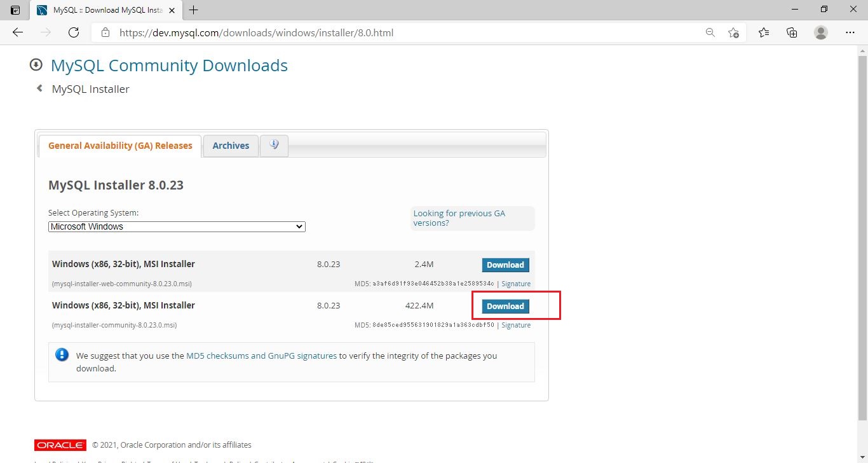Minimize the browser window
Image resolution: width=868 pixels, height=463 pixels.
pos(795,10)
